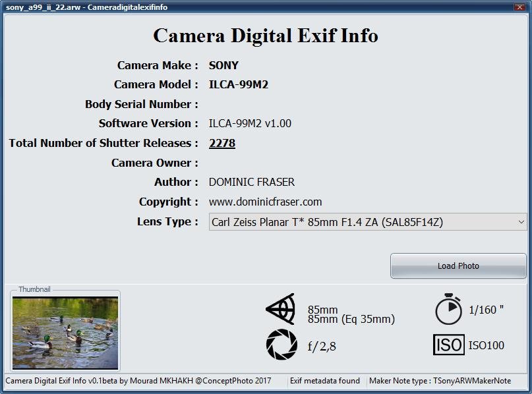The width and height of the screenshot is (532, 394).
Task: Click the www.dominicfraser.com copyright text
Action: [265, 202]
